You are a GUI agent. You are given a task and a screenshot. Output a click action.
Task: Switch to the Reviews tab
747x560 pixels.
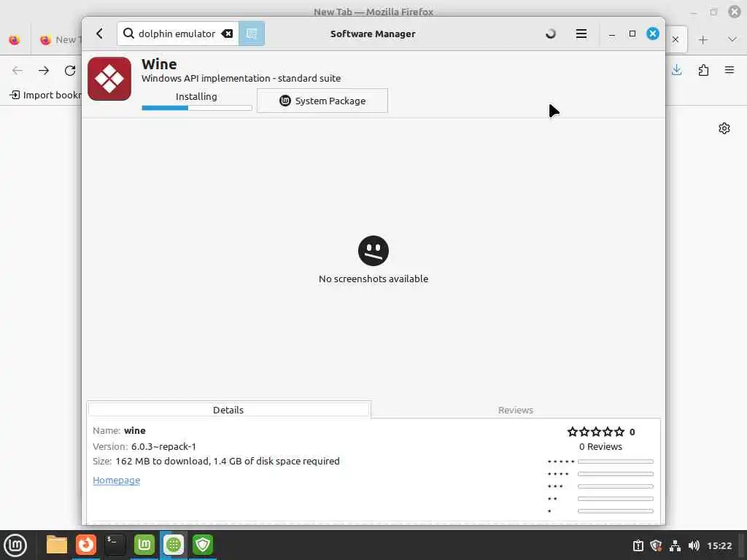point(516,410)
